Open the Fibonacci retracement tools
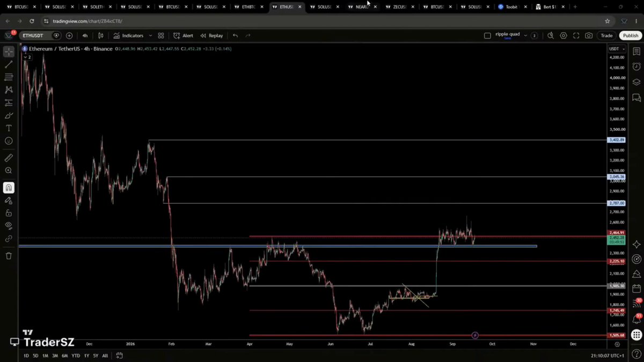Image resolution: width=644 pixels, height=362 pixels. click(x=9, y=77)
